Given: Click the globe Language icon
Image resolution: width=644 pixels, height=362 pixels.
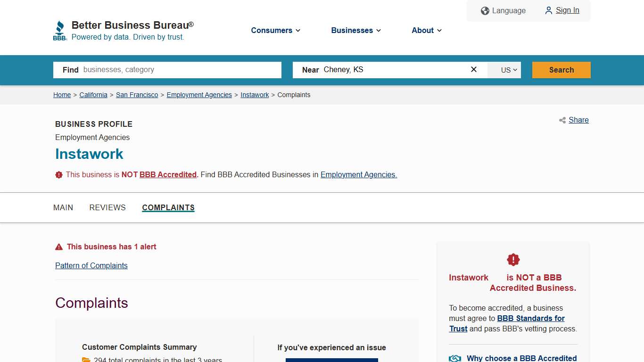Looking at the screenshot, I should 485,10.
